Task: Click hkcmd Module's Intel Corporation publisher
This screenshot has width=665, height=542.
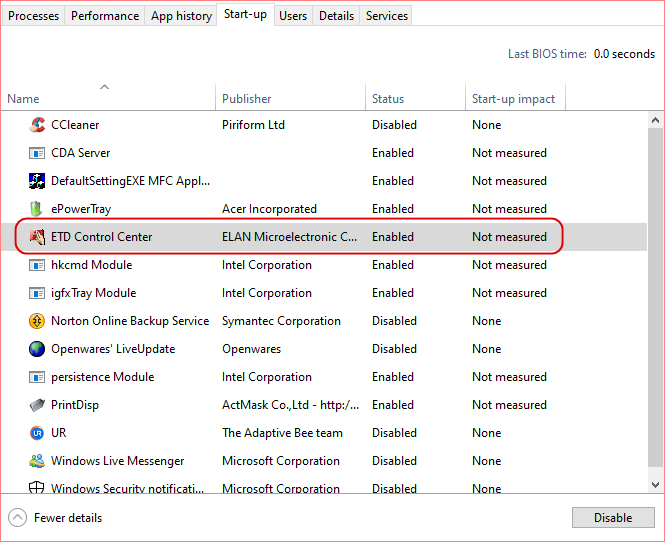Action: (x=267, y=265)
